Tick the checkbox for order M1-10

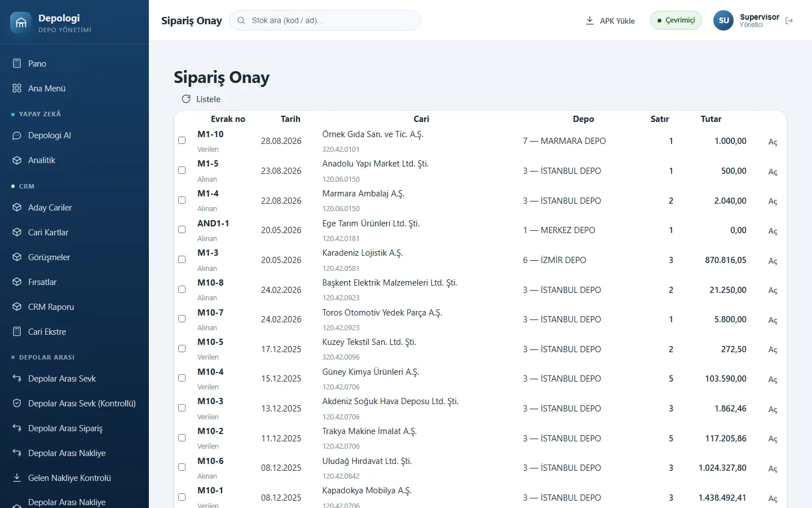(182, 141)
